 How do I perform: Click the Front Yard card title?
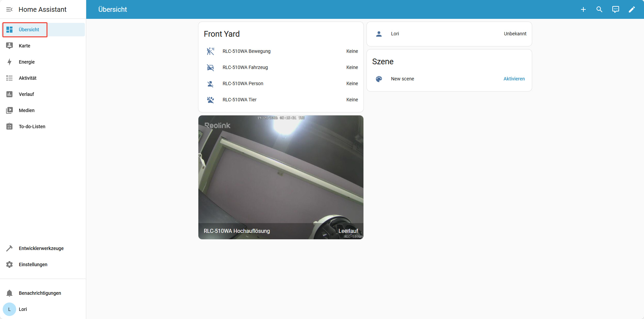[222, 34]
